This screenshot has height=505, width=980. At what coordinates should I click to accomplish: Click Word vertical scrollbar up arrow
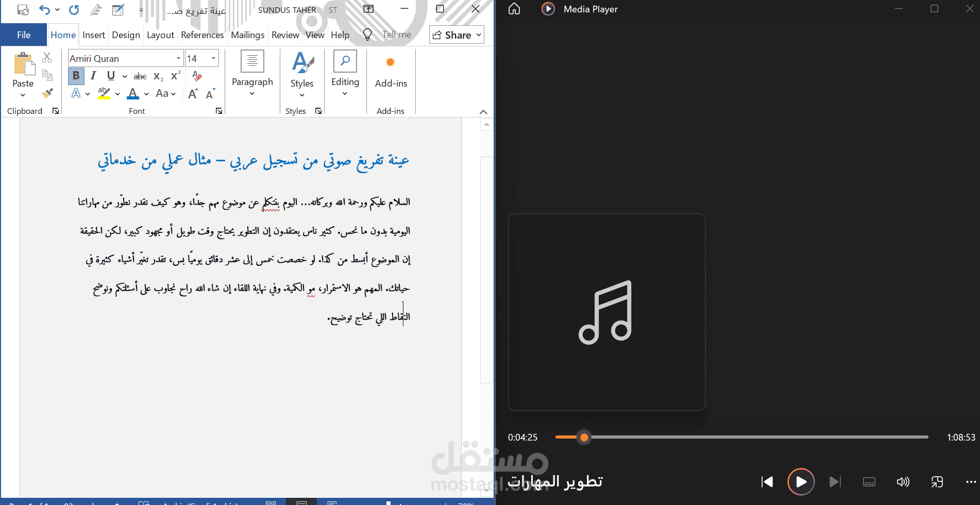486,124
